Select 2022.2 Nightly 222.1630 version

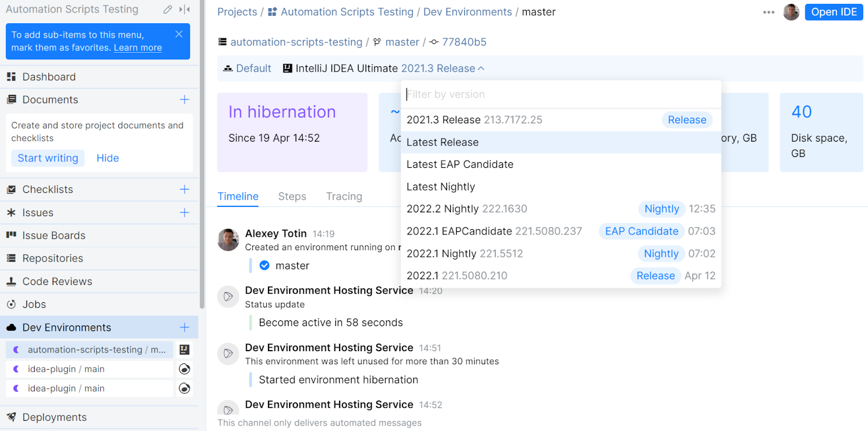(561, 209)
